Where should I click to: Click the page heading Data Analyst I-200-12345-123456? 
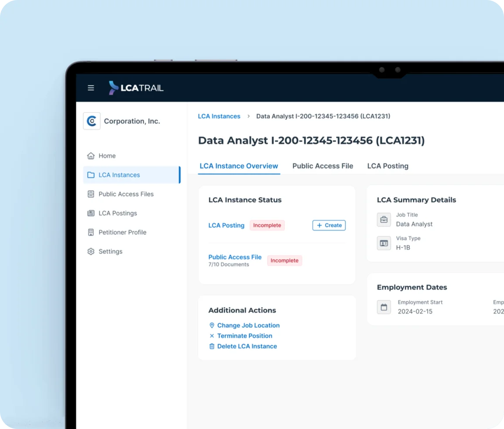tap(312, 141)
